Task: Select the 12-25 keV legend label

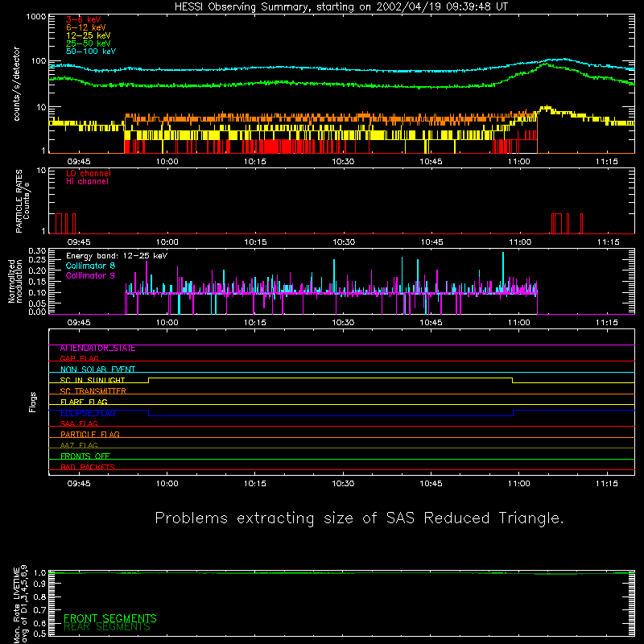Action: click(88, 35)
